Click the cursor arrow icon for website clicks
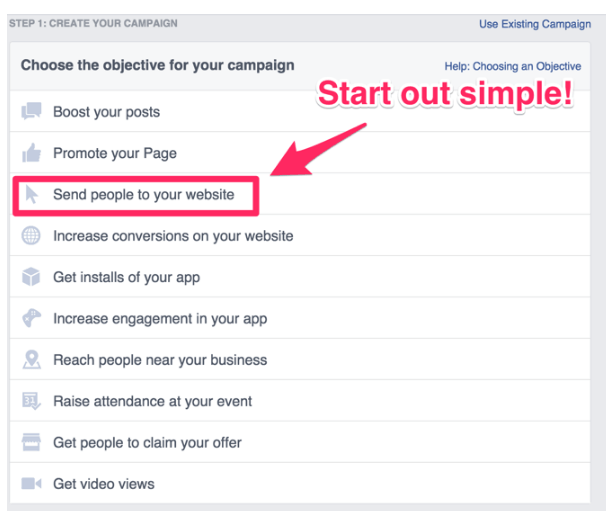This screenshot has height=511, width=606. [31, 194]
